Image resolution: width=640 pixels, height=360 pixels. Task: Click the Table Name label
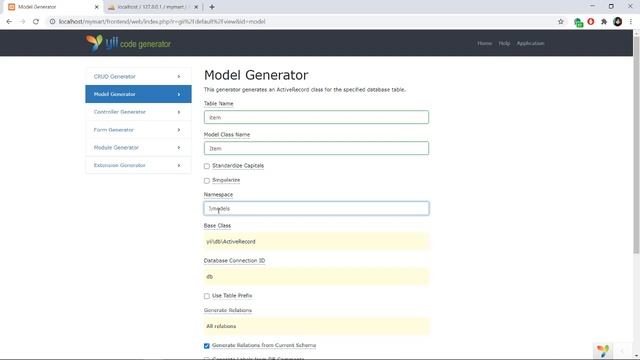218,104
